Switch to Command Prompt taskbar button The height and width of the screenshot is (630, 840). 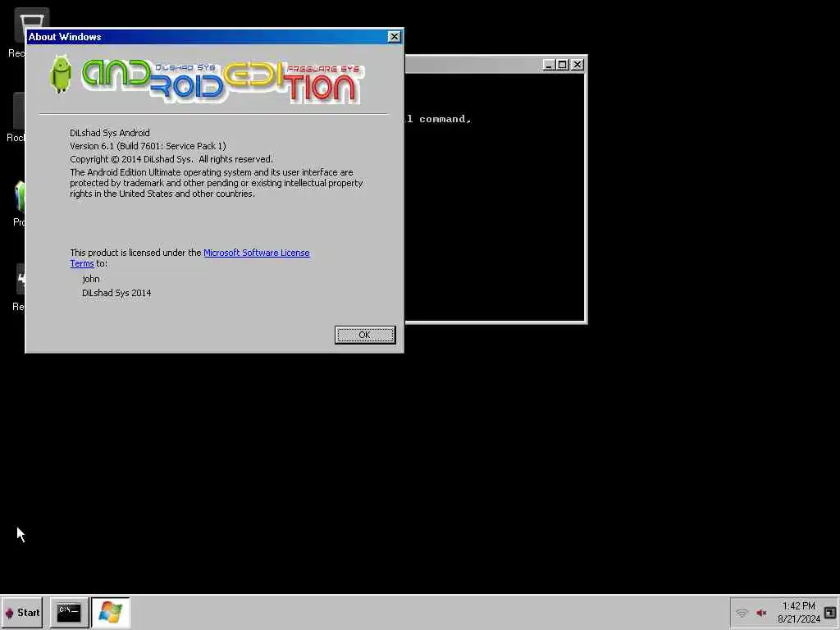69,612
